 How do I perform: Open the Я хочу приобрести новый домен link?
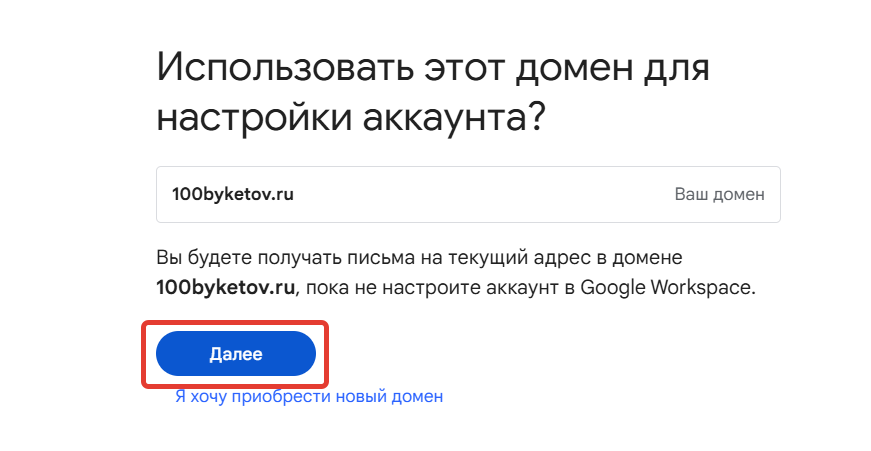308,397
